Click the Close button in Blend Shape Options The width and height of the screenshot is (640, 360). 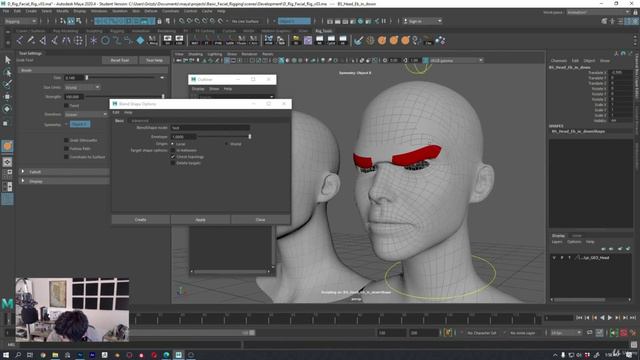[260, 220]
